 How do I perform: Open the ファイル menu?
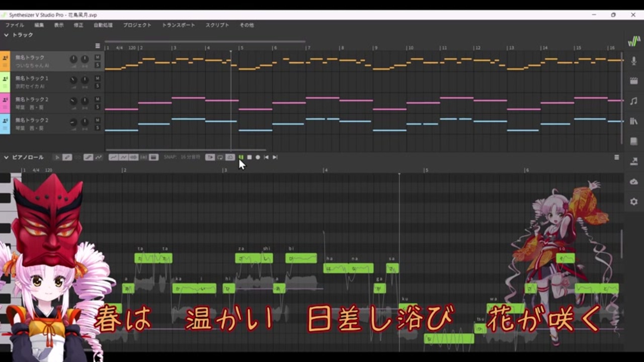click(x=15, y=25)
